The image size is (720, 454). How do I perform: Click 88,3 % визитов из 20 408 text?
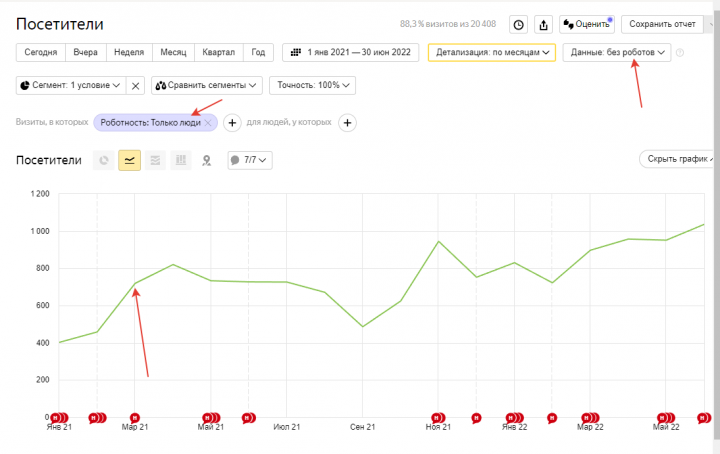pos(448,24)
